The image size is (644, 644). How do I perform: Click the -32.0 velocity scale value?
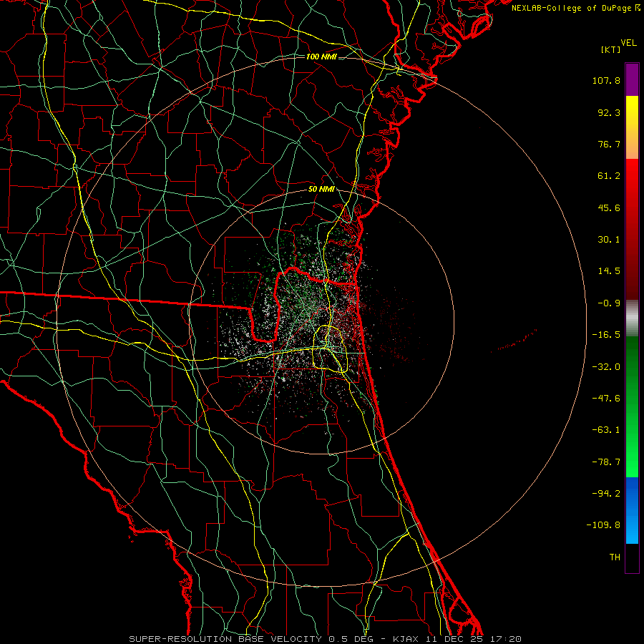pos(606,367)
